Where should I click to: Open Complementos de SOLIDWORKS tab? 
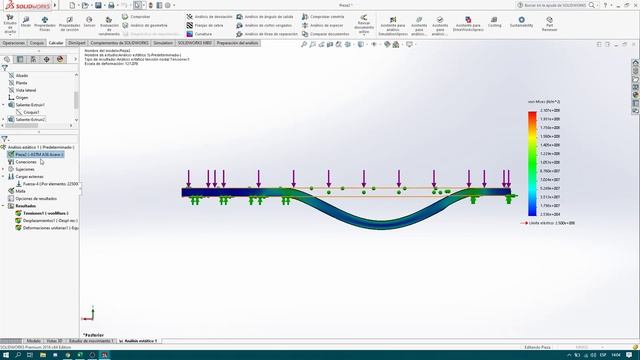[119, 43]
